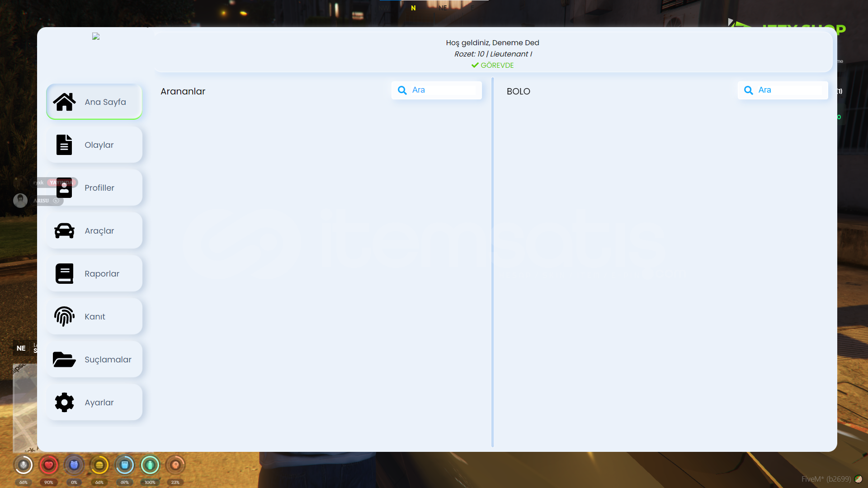Click the Suçlamalar open folder icon
Screen dimensions: 868x488
64,359
